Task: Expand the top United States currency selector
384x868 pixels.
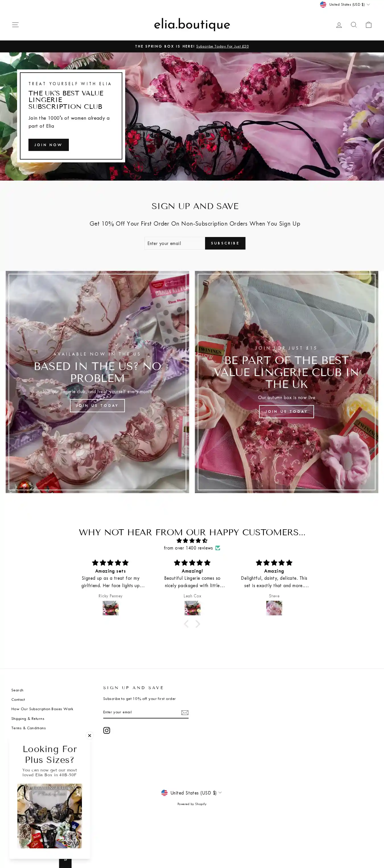Action: click(x=345, y=4)
